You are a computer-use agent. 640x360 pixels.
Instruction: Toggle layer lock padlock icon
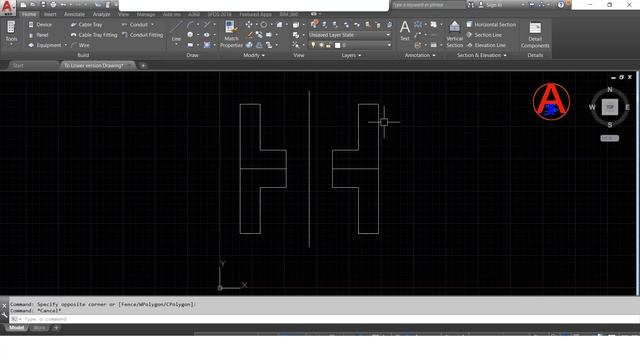tap(328, 45)
